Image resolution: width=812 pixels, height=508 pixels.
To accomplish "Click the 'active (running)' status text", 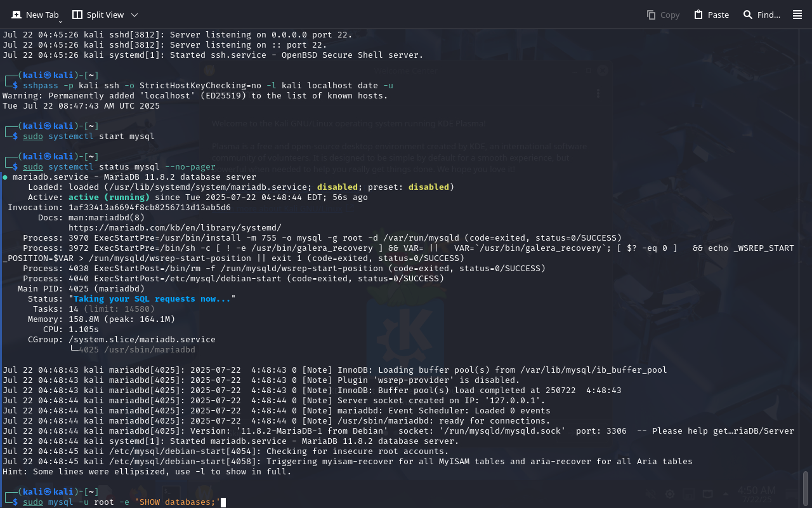I will click(x=109, y=197).
